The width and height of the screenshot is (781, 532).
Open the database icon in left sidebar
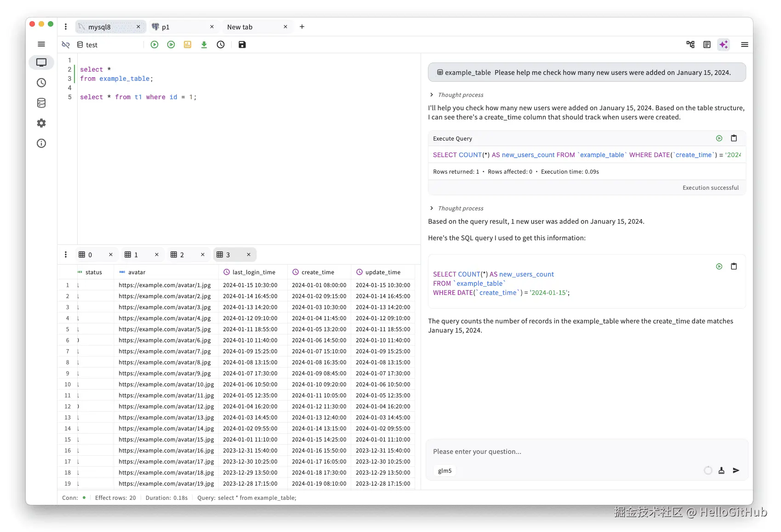click(41, 103)
